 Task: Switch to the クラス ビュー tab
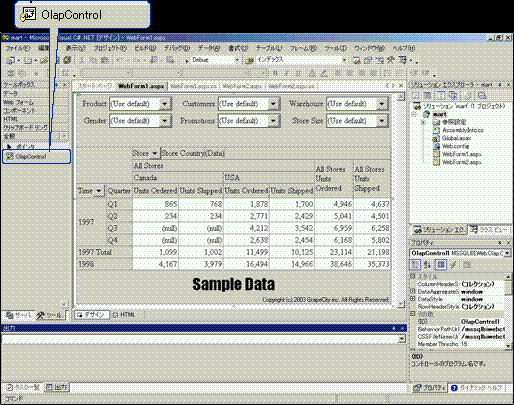click(490, 230)
